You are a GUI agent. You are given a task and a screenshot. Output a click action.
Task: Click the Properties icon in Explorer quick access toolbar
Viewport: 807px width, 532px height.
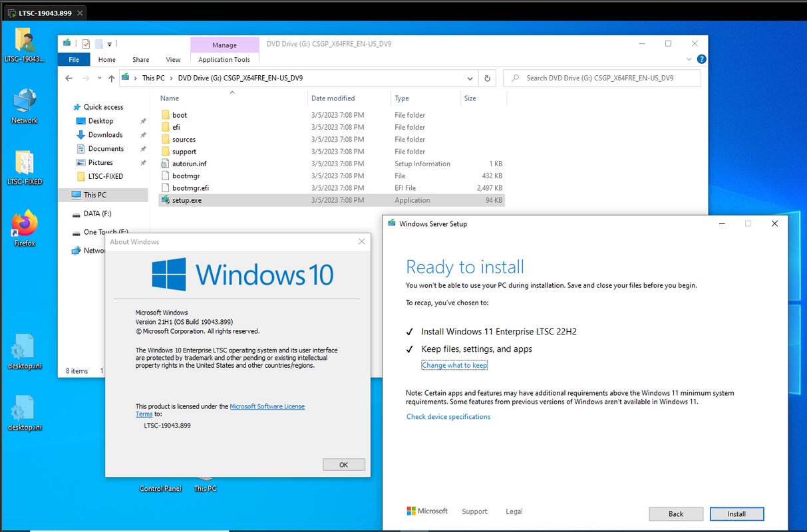pyautogui.click(x=86, y=44)
